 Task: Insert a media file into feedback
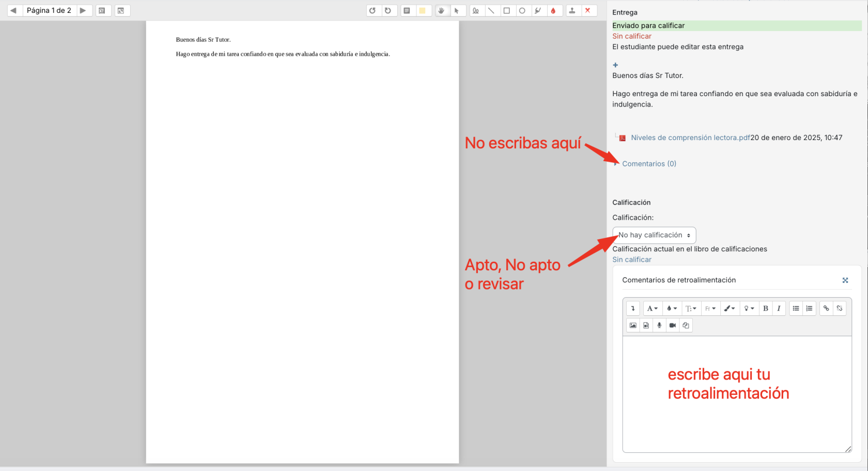pyautogui.click(x=646, y=325)
